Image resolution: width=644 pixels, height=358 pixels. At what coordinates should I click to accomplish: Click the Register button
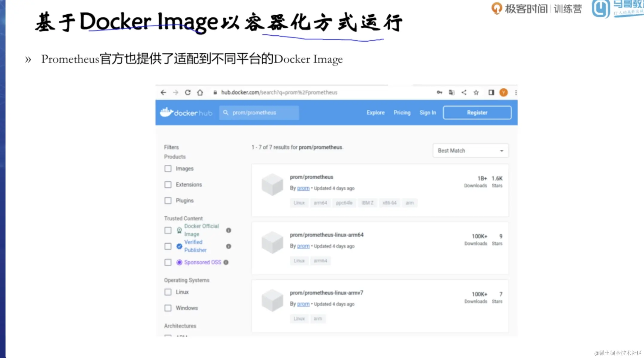tap(477, 112)
